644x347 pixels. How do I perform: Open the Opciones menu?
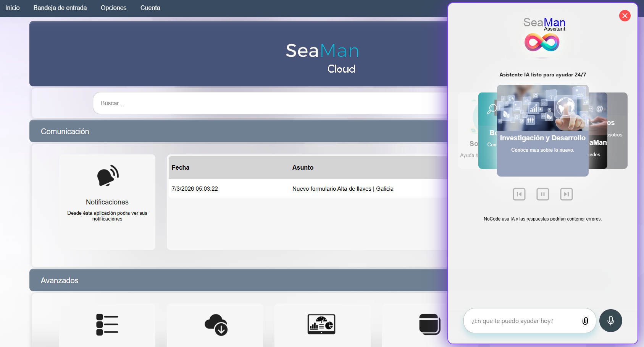113,8
